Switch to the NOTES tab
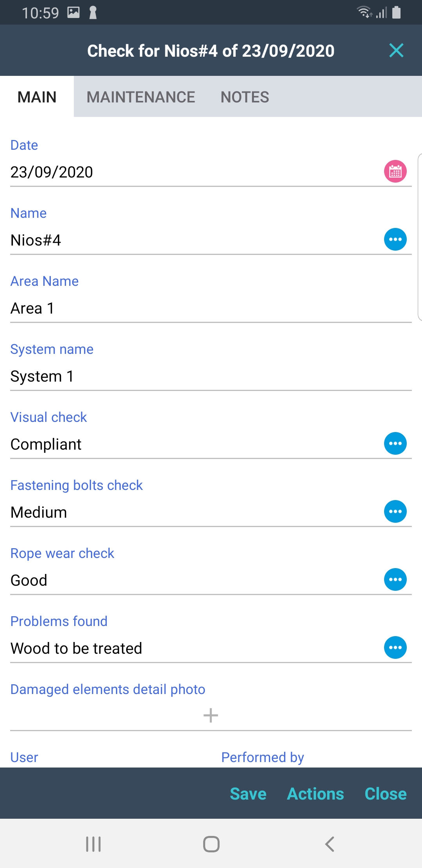The height and width of the screenshot is (868, 422). click(x=245, y=97)
